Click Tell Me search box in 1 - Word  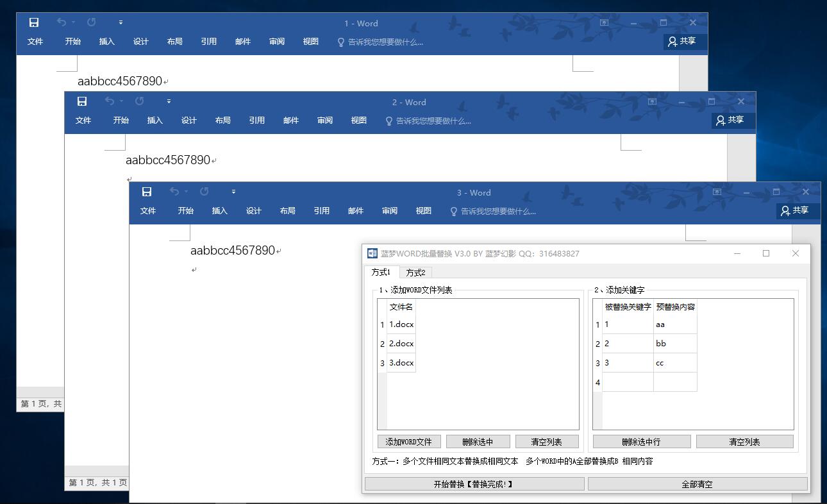[380, 42]
